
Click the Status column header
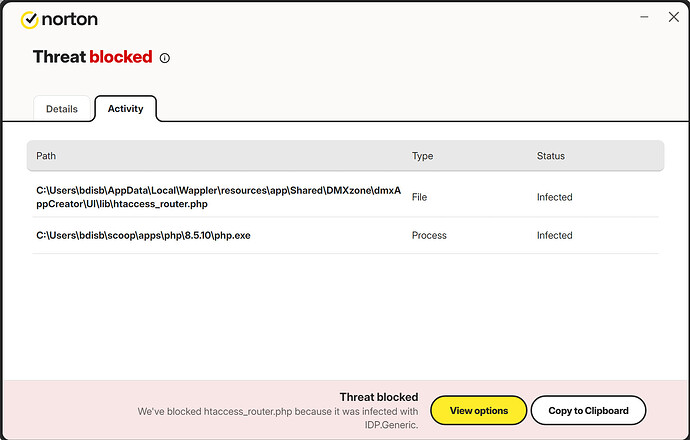point(551,156)
